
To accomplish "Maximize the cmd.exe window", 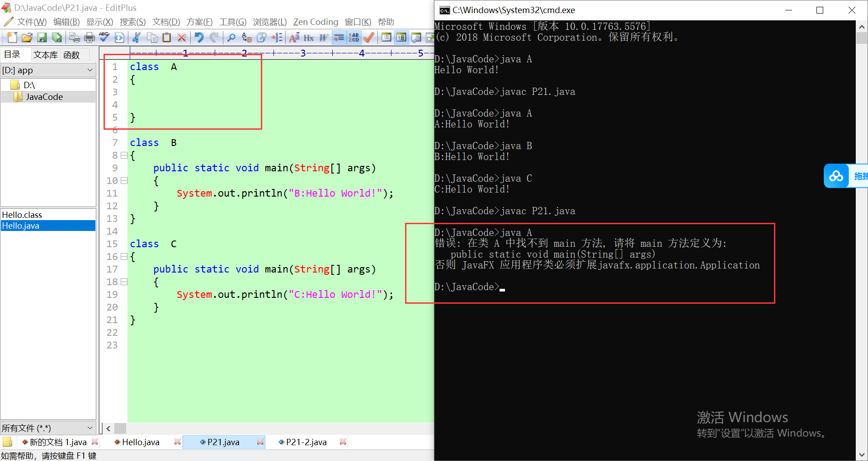I will pos(820,10).
